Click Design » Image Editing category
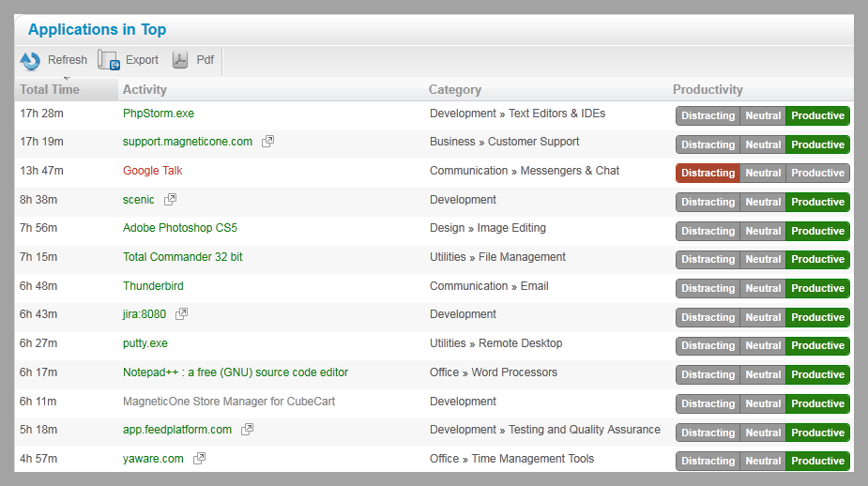 tap(488, 228)
